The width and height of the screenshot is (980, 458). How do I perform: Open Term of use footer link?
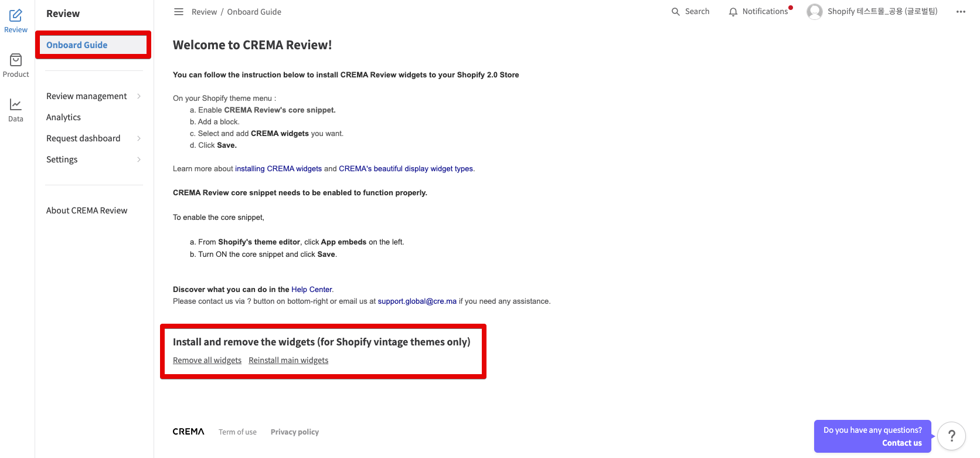click(x=237, y=432)
